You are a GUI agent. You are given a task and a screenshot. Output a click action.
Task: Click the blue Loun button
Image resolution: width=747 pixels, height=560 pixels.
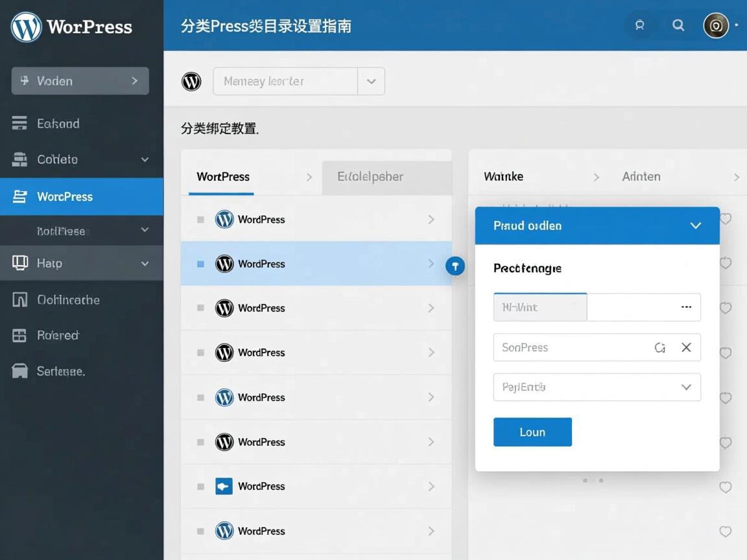click(x=532, y=432)
